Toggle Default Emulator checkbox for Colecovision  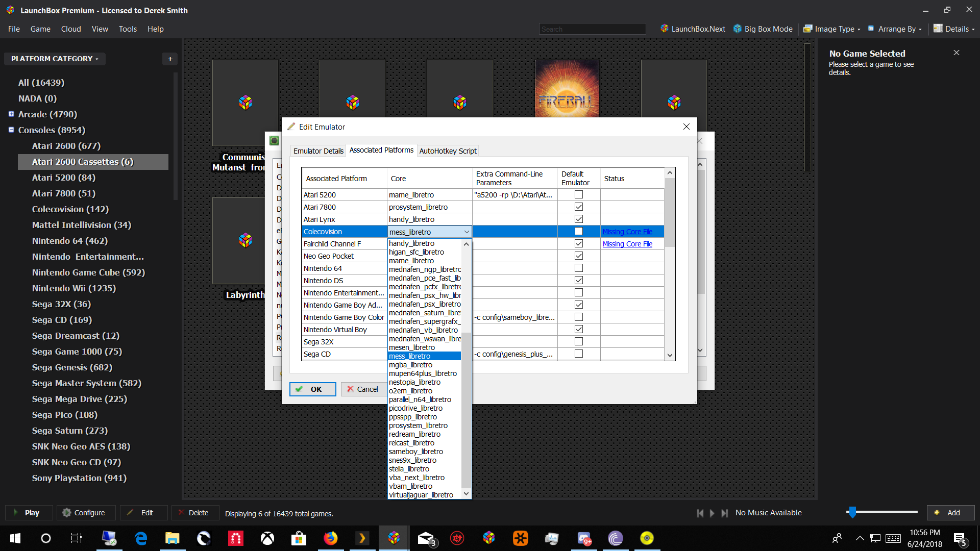579,231
